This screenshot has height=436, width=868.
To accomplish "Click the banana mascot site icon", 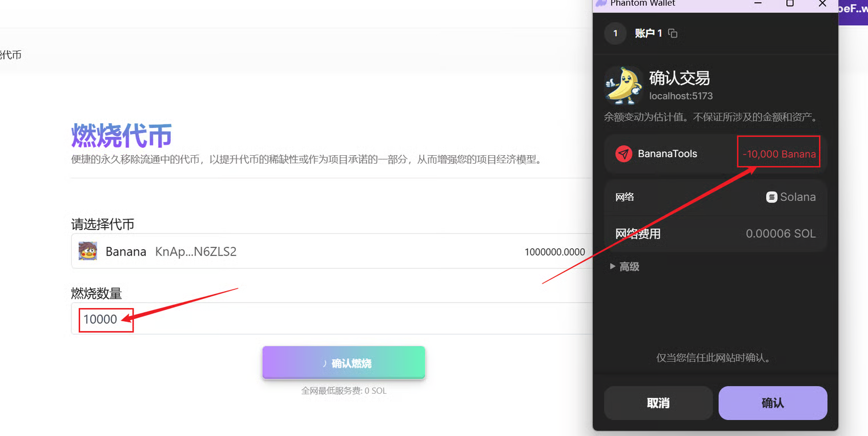I will tap(623, 86).
